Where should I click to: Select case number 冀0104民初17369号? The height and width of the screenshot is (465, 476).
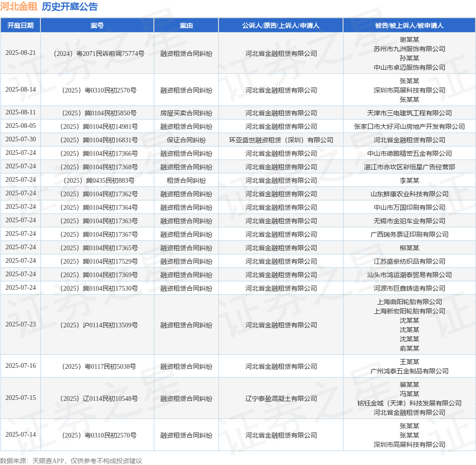[x=99, y=275]
